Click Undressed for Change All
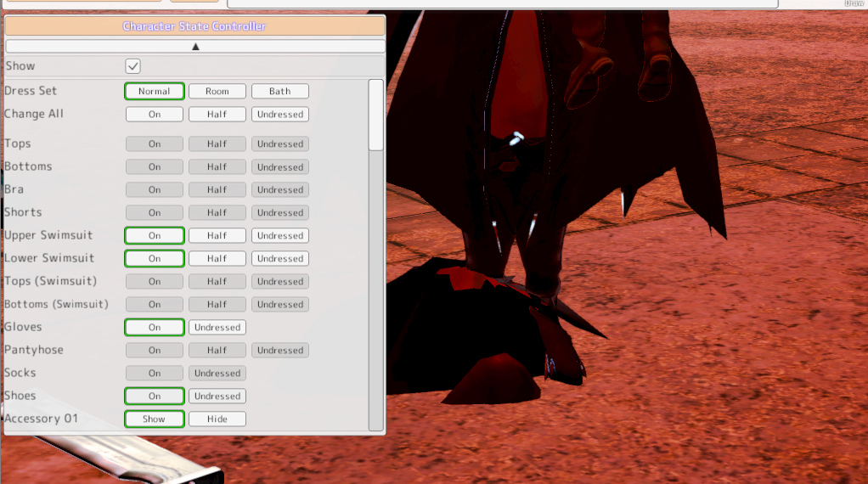The height and width of the screenshot is (484, 868). (280, 115)
